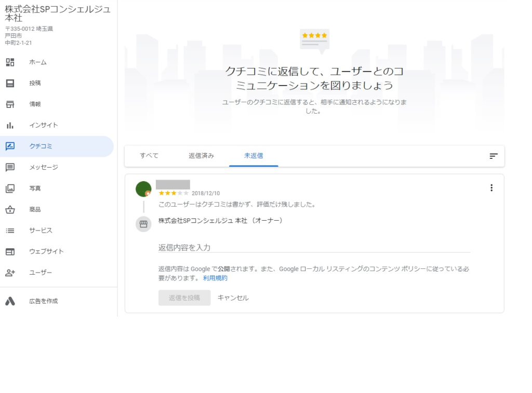Click the 写真 photo icon
The image size is (532, 393).
pos(10,188)
